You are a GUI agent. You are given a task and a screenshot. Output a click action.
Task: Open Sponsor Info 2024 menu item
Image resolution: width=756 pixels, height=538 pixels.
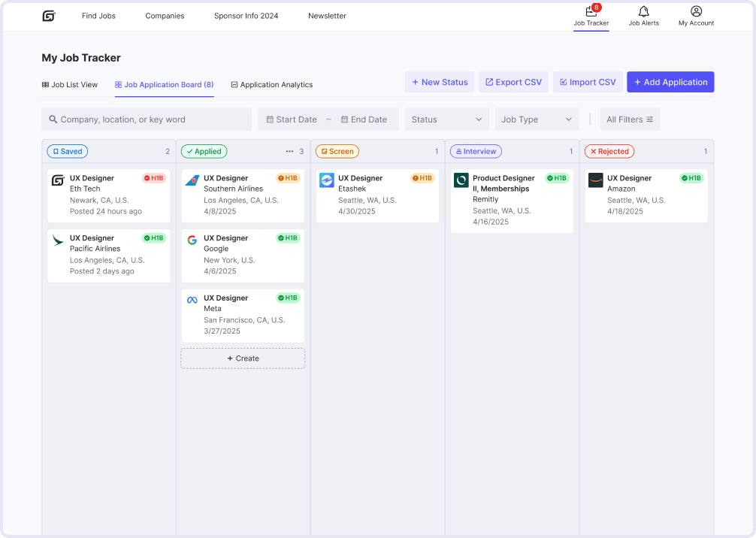point(246,16)
